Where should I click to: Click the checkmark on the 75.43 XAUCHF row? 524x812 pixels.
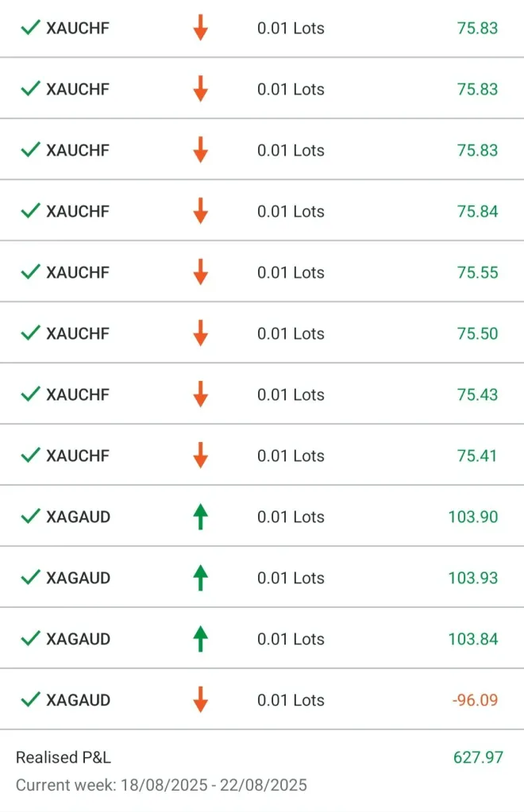click(x=30, y=394)
